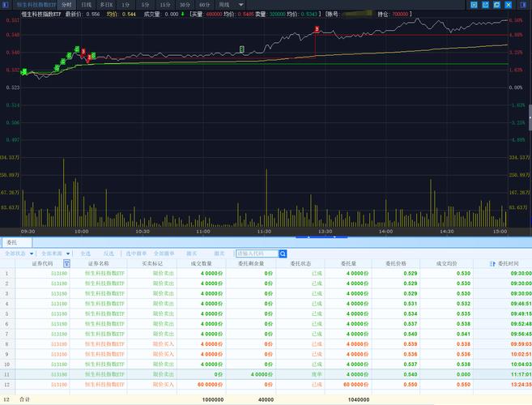The image size is (532, 405).
Task: Click the green S trade marker near 11:20
Action: (241, 49)
